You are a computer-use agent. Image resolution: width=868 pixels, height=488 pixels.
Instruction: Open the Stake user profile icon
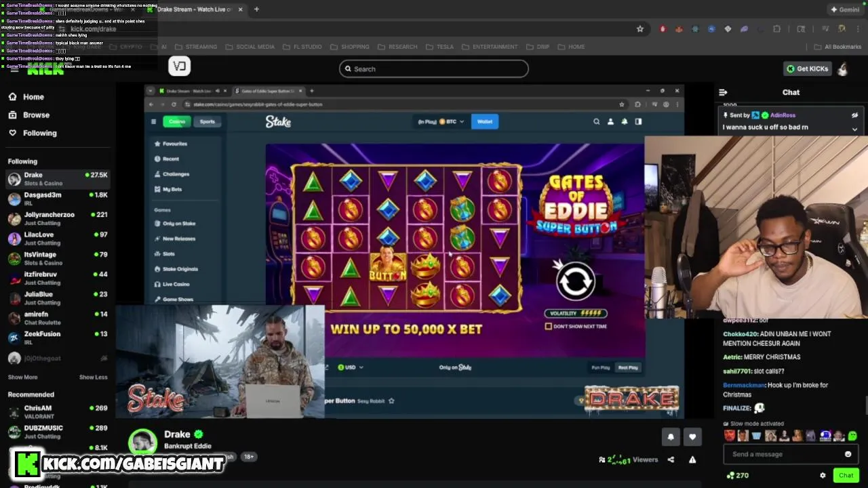coord(610,121)
